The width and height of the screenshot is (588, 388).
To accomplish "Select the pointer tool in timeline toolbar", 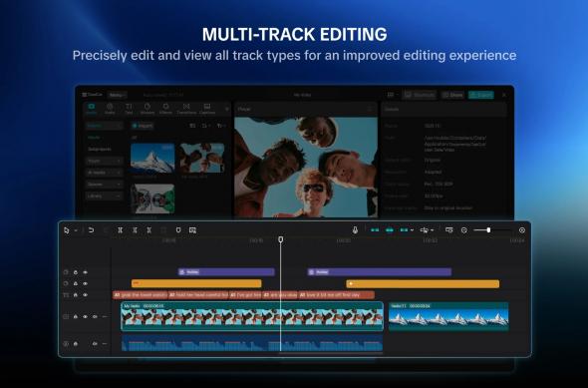I will (x=67, y=230).
